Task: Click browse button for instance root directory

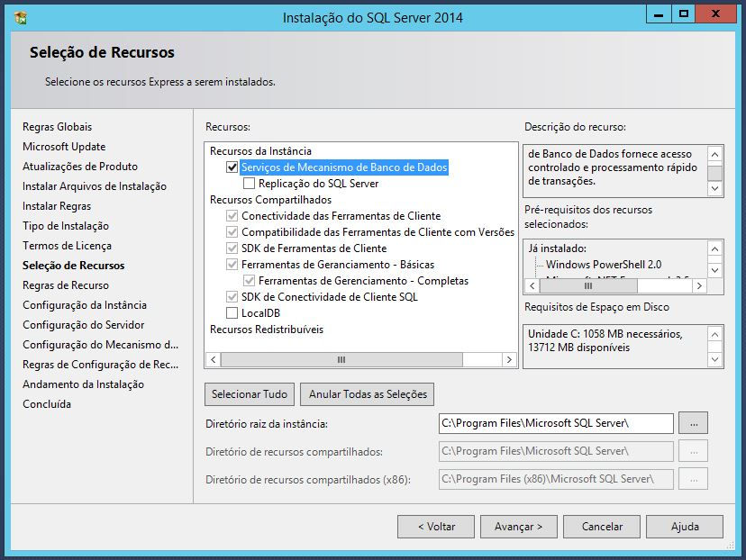Action: (693, 423)
